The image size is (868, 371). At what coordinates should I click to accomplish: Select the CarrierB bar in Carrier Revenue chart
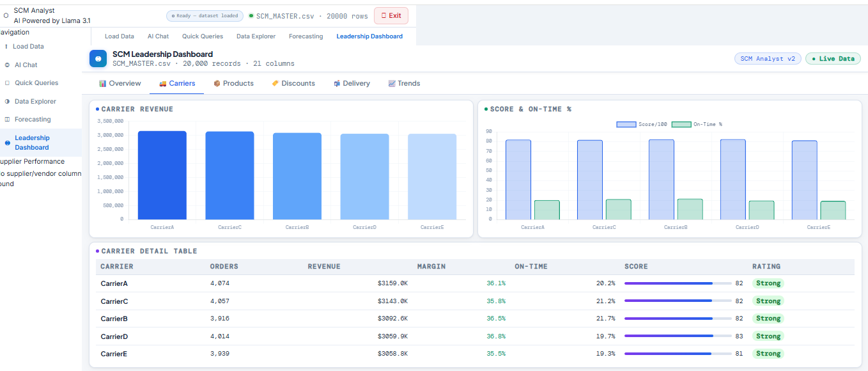[x=297, y=176]
